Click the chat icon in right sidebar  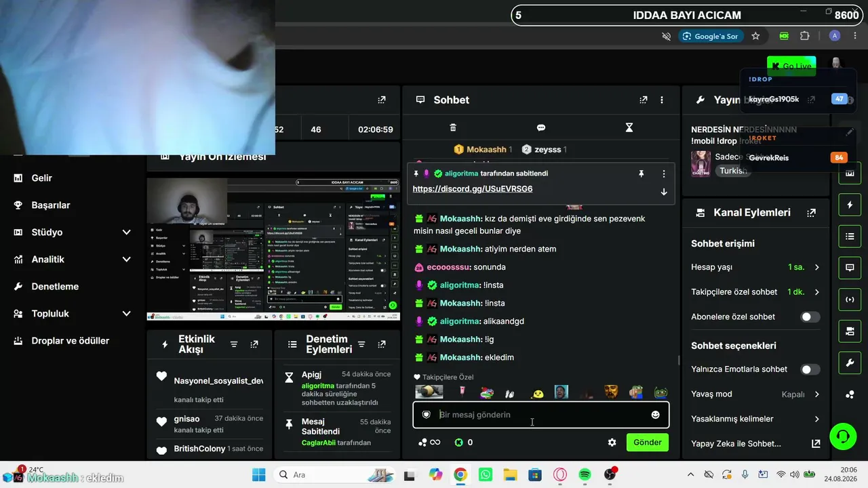(850, 268)
